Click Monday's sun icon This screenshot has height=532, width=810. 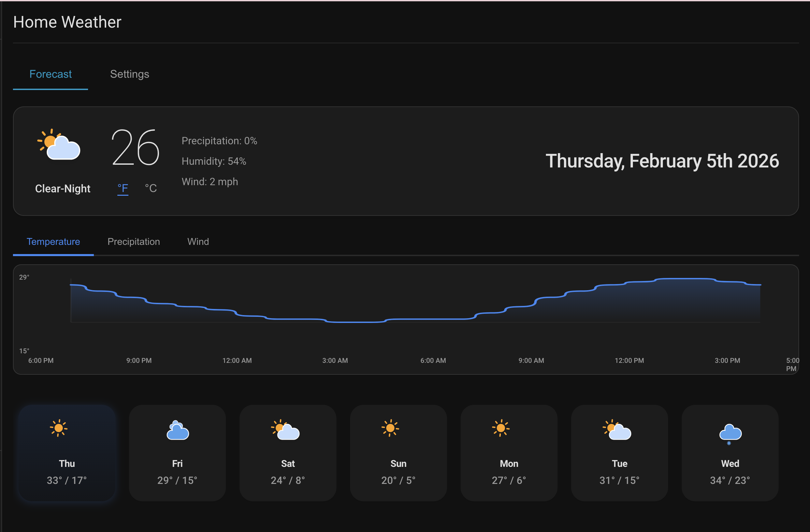point(501,428)
